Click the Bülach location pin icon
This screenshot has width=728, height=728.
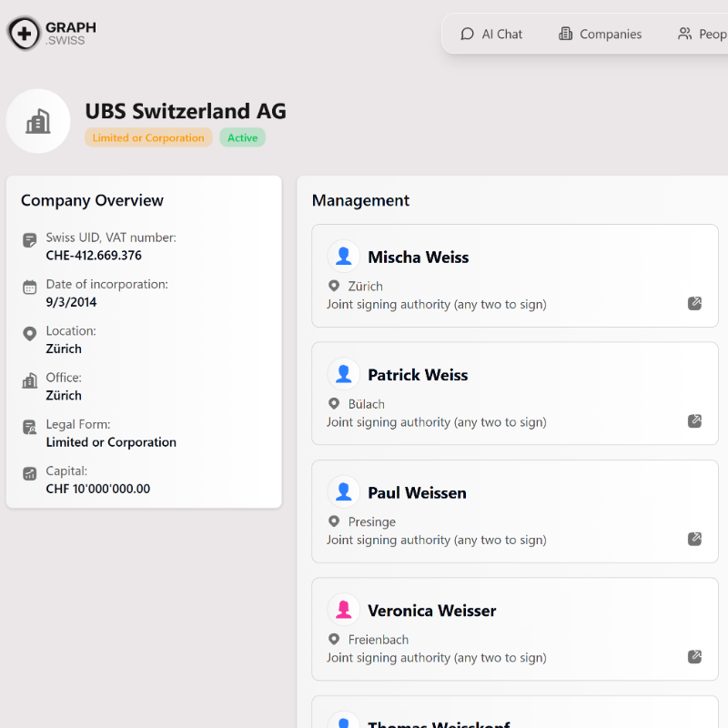pyautogui.click(x=334, y=404)
